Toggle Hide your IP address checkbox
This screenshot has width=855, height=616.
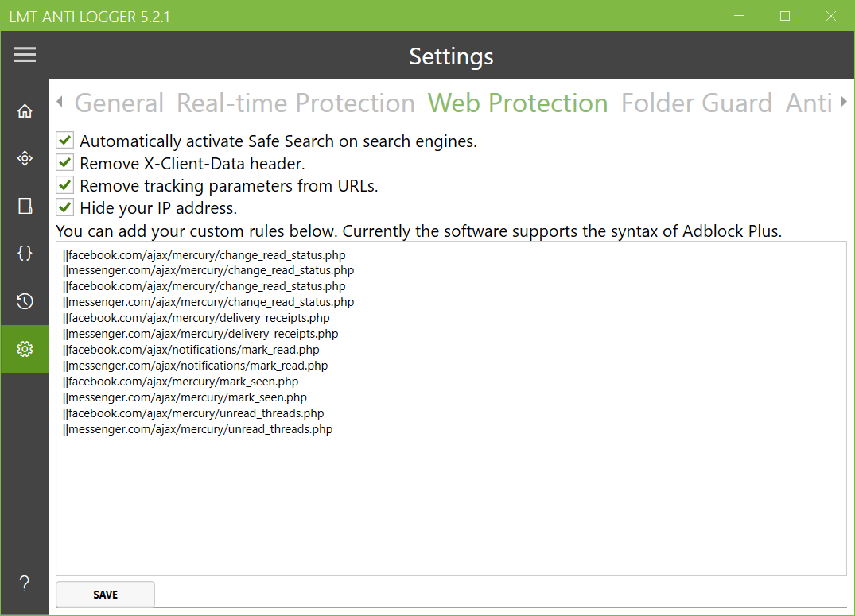point(65,208)
